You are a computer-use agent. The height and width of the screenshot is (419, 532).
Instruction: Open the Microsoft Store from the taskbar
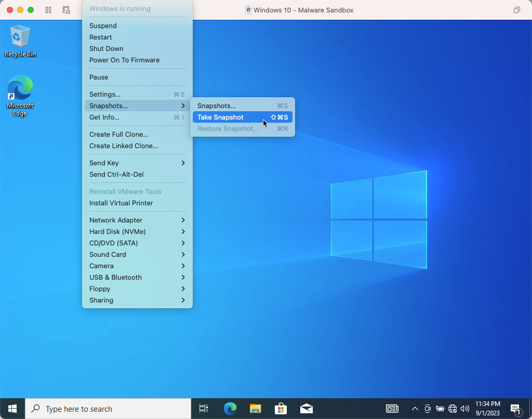coord(281,409)
